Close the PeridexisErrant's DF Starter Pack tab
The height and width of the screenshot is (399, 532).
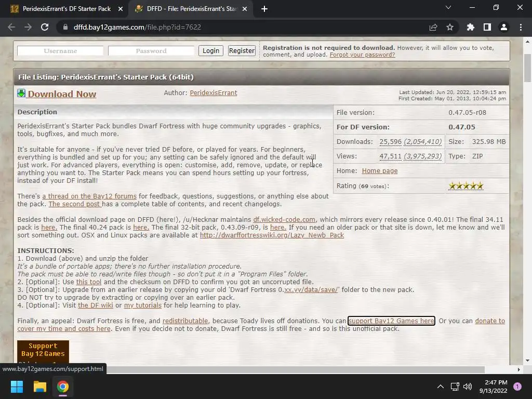121,9
